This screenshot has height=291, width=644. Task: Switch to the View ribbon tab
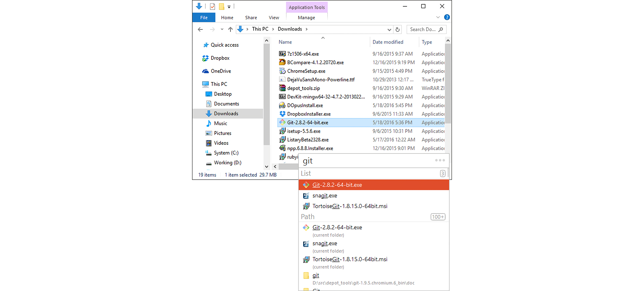coord(274,17)
